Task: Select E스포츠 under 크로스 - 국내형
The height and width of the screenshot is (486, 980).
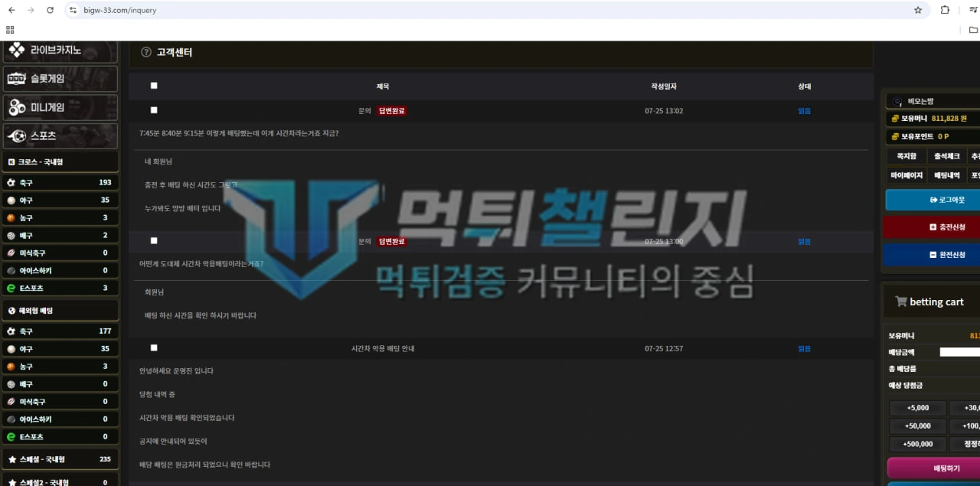Action: [60, 288]
